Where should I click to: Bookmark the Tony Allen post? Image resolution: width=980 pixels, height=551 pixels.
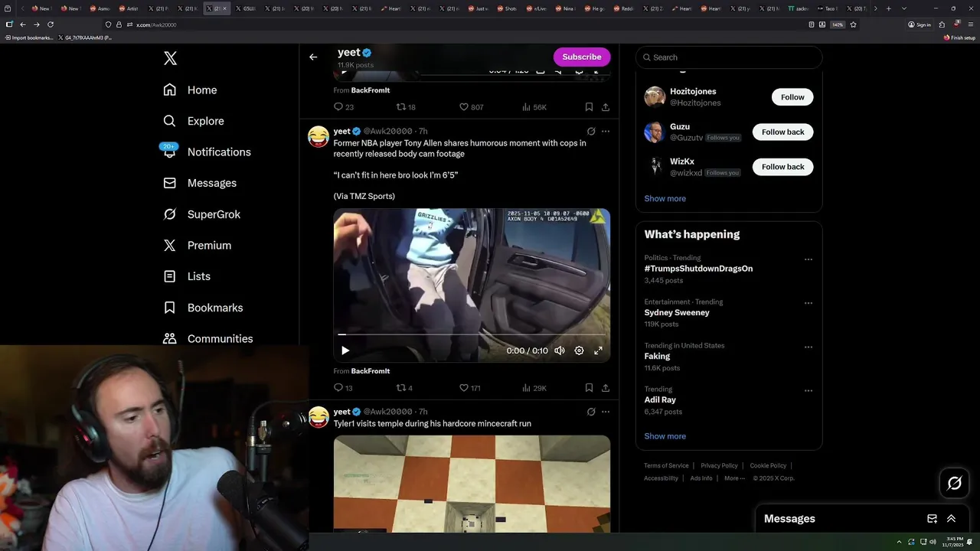click(x=589, y=388)
